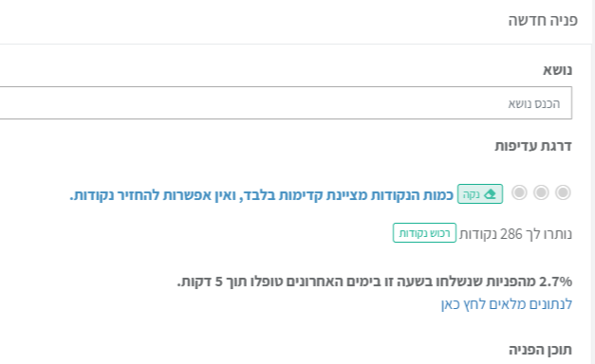Image resolution: width=595 pixels, height=364 pixels.
Task: Open the לנתונים מלאים לחץ כאן link
Action: coord(507,304)
